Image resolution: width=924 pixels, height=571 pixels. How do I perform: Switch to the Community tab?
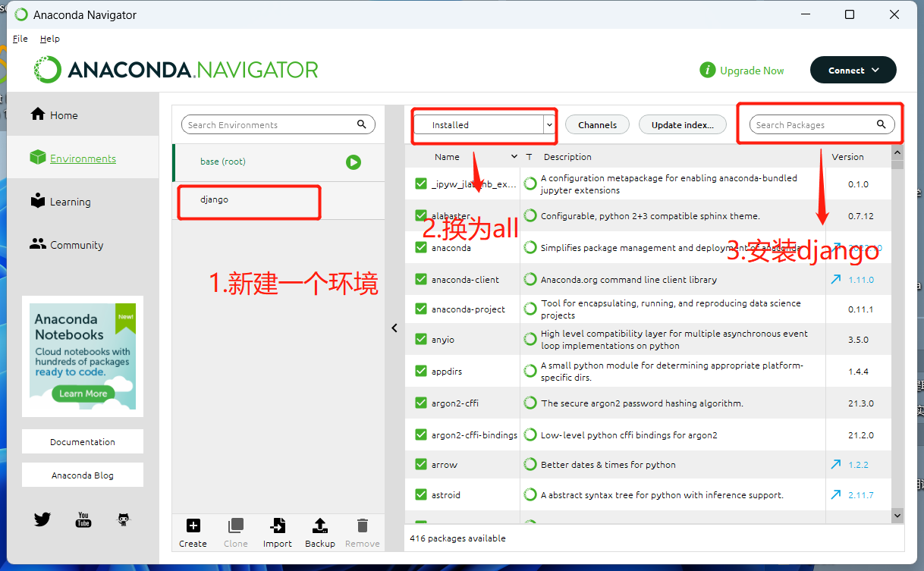83,244
